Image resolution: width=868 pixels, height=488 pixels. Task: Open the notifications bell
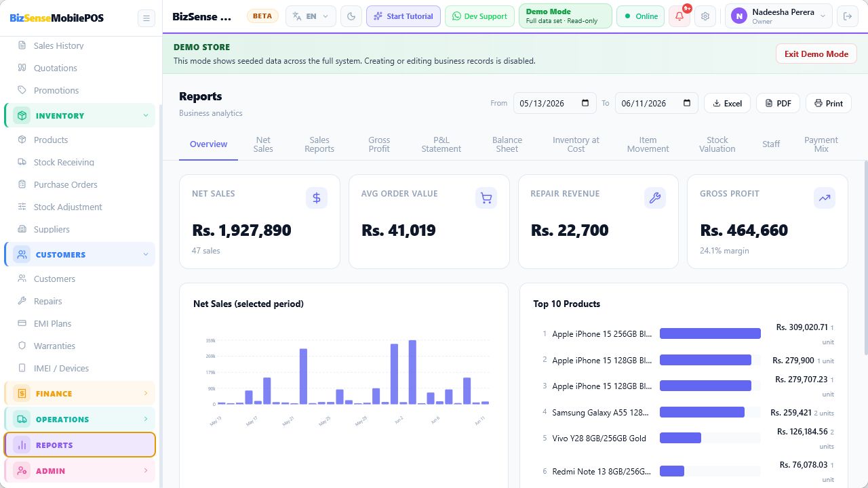679,16
